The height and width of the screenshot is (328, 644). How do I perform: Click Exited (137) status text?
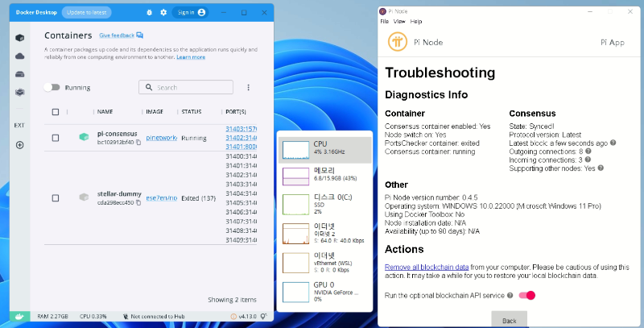pyautogui.click(x=198, y=198)
